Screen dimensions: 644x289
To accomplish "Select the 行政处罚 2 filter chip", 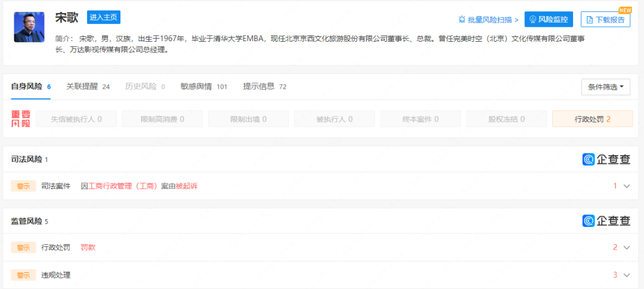I will tap(592, 119).
